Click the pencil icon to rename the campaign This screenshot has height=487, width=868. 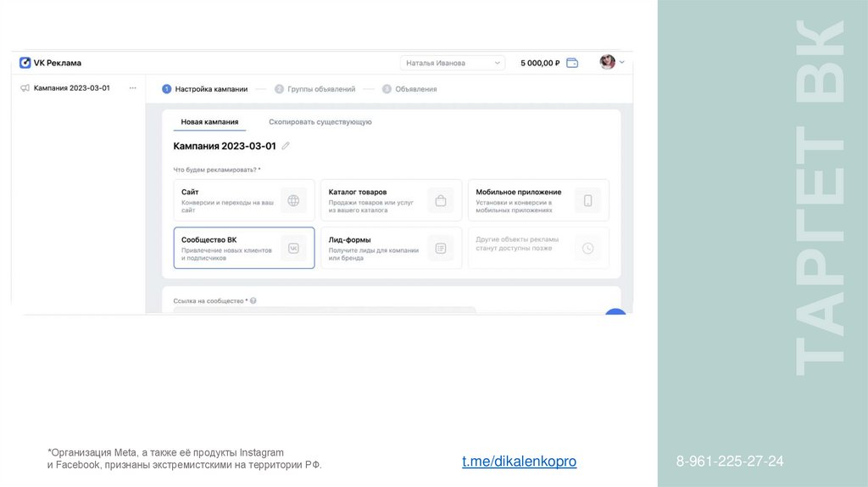286,146
